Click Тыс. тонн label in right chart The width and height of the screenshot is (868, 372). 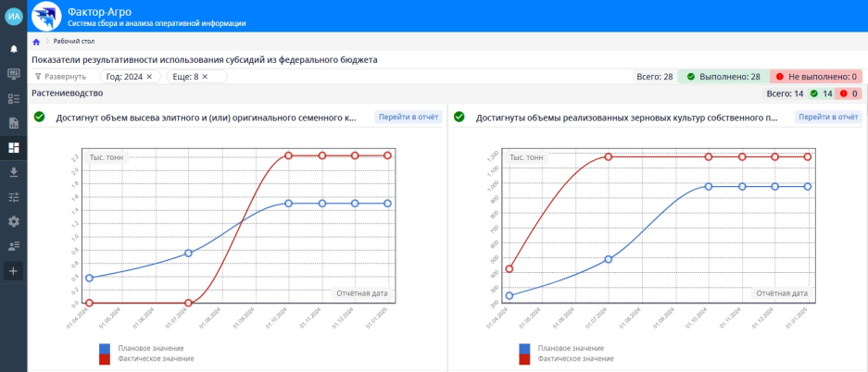tap(527, 157)
